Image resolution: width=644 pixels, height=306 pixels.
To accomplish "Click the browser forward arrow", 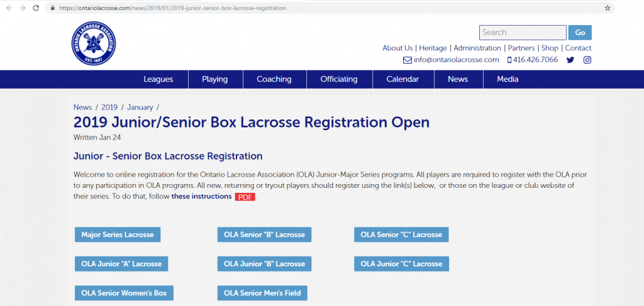I will (23, 8).
